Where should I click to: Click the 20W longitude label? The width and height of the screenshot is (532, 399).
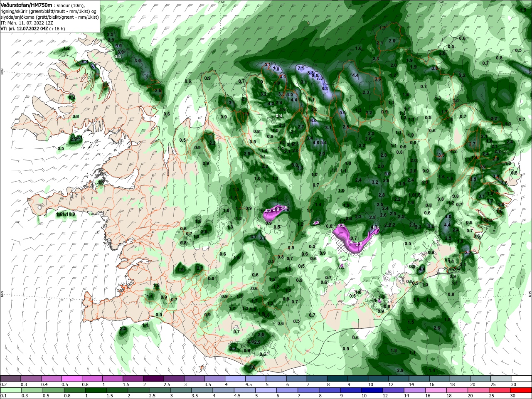(221, 2)
